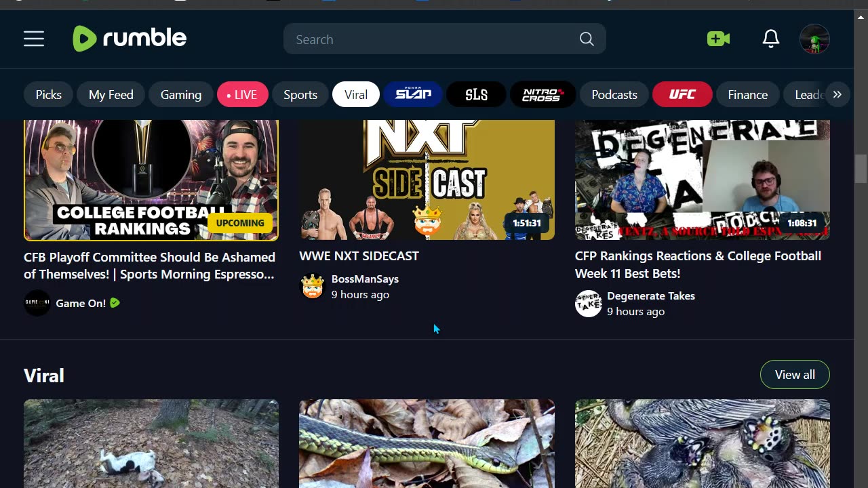
Task: Open the notifications bell
Action: (x=771, y=39)
